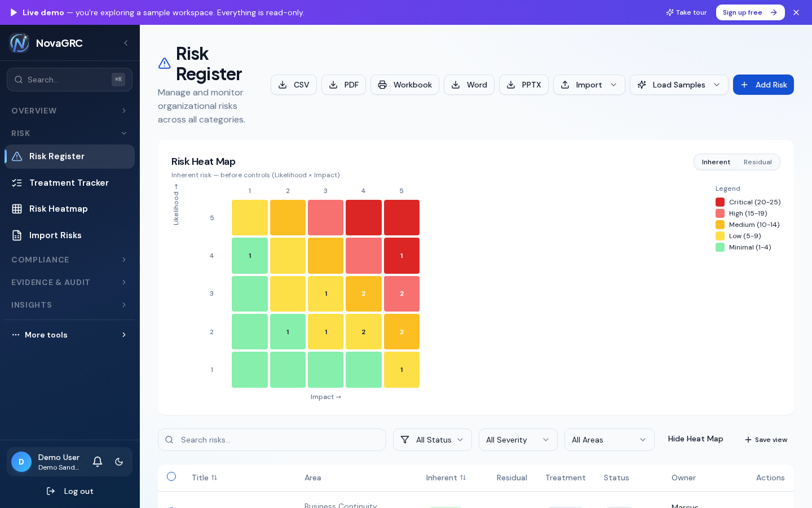Click the Search risks input field
Viewport: 812px width, 508px height.
pos(272,440)
